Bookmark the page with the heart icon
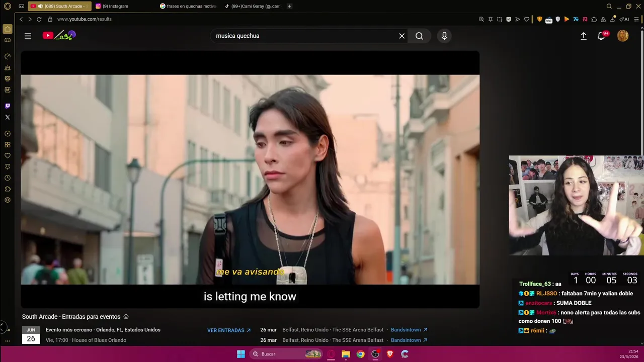Screen dimensions: 644x362 coord(527,19)
